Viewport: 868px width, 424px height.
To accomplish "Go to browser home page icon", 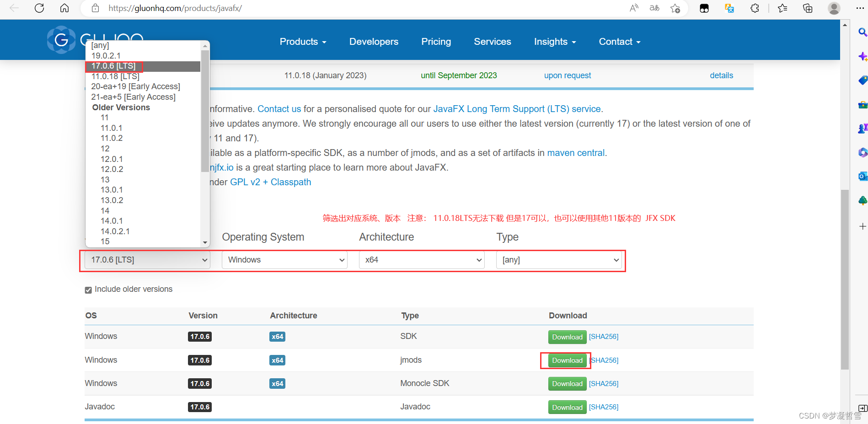I will coord(64,8).
